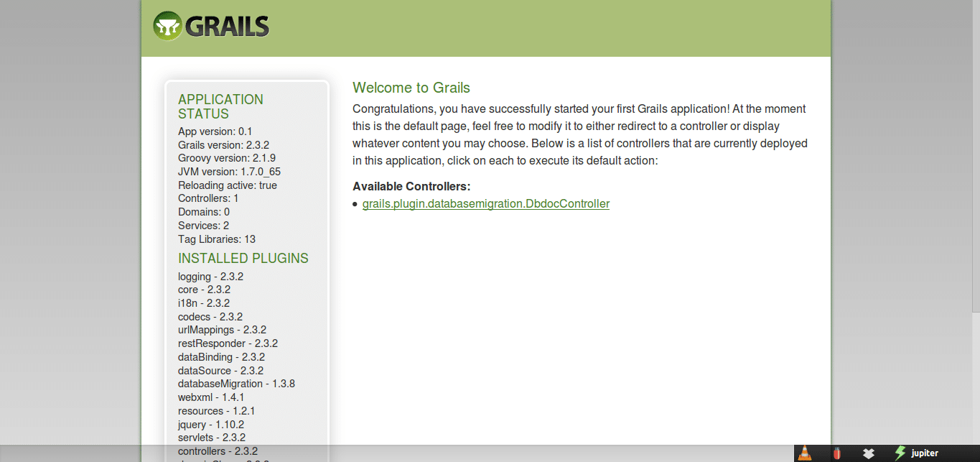This screenshot has width=980, height=462.
Task: Open the VLC cone tray icon
Action: pyautogui.click(x=806, y=453)
